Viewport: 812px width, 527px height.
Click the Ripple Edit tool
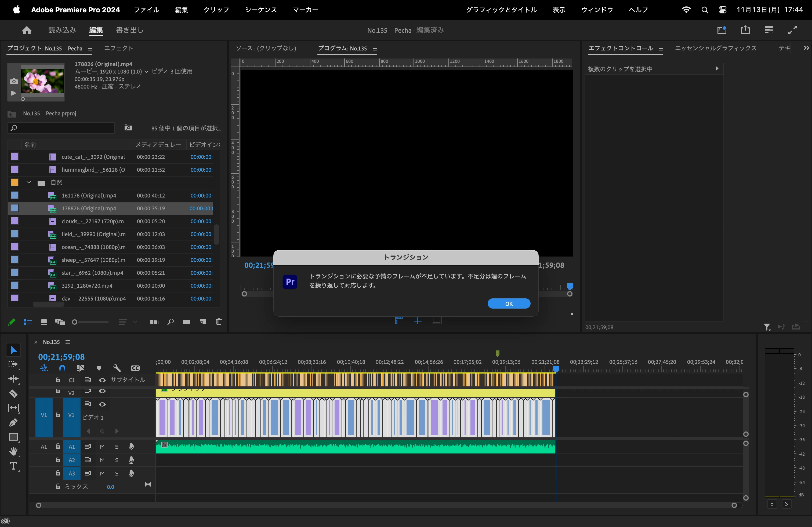(x=13, y=379)
